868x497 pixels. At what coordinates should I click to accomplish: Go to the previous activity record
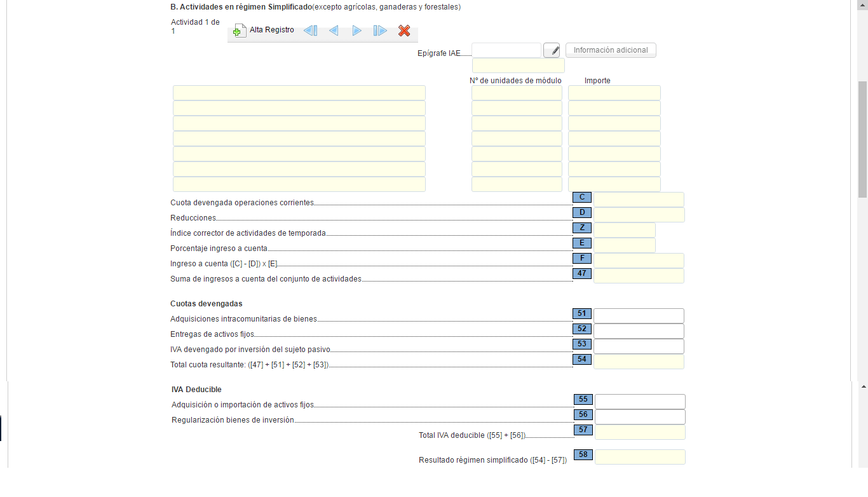coord(334,31)
